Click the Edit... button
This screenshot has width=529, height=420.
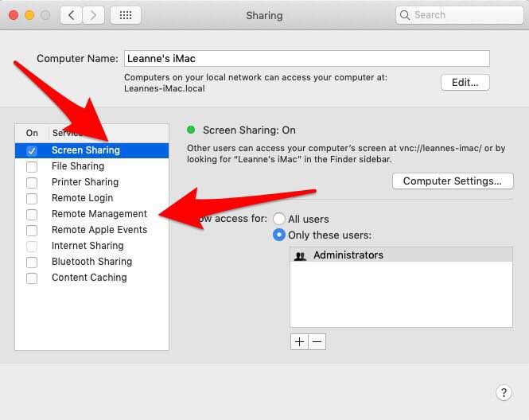pos(465,83)
